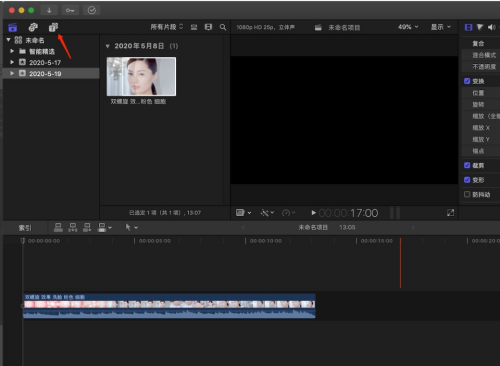Screen dimensions: 500x366
Task: Go back in timeline history arrow
Action: [x=243, y=227]
